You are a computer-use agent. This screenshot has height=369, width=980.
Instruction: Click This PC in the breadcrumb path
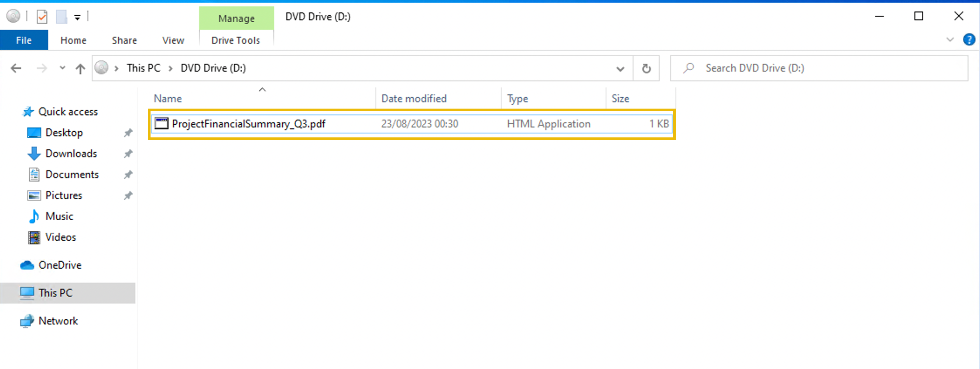click(x=144, y=68)
